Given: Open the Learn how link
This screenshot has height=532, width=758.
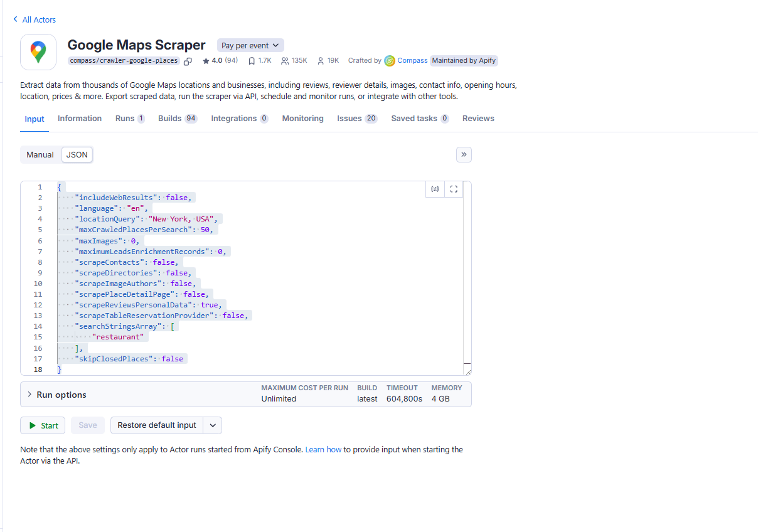Looking at the screenshot, I should [323, 450].
